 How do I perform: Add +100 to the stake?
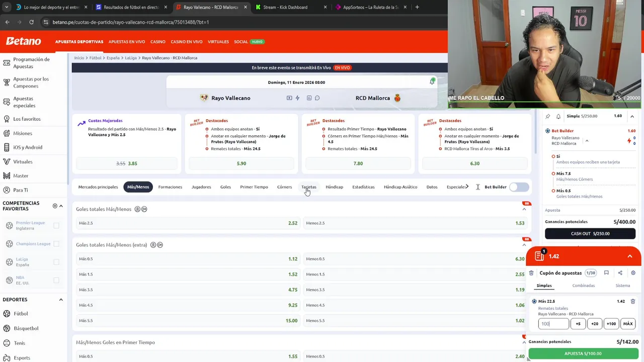pyautogui.click(x=611, y=324)
